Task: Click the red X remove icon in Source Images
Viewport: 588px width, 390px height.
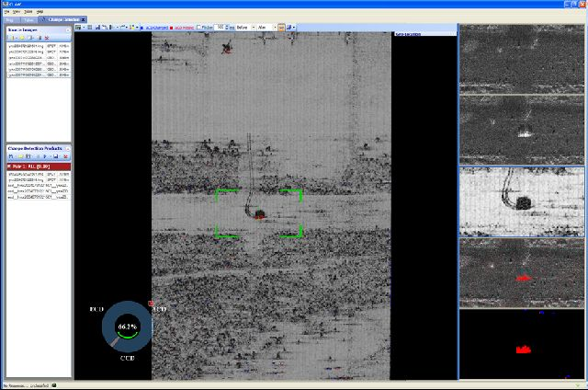Action: (x=47, y=38)
